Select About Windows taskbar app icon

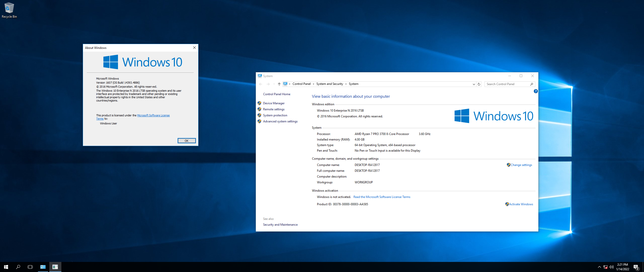pos(55,267)
